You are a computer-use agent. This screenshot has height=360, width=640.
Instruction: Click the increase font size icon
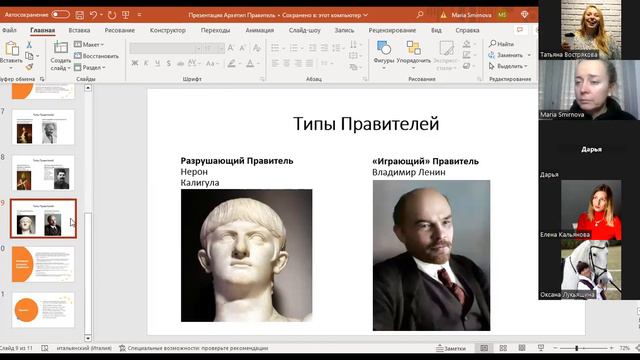click(231, 48)
